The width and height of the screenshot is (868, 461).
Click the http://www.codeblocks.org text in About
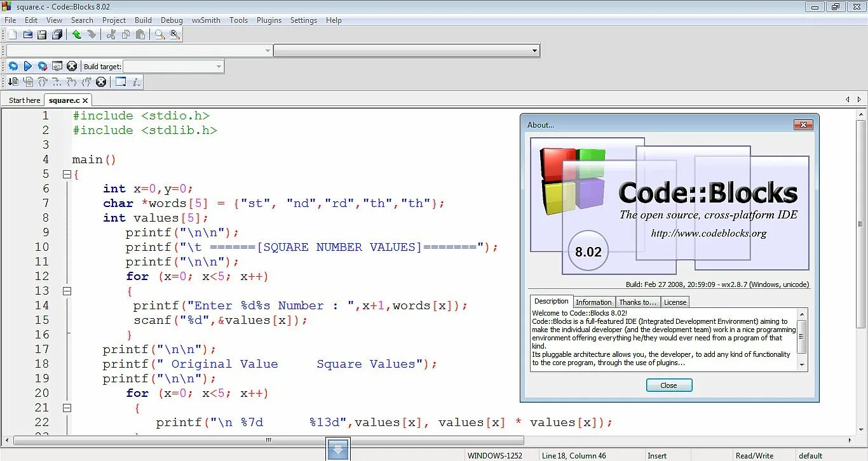point(709,233)
